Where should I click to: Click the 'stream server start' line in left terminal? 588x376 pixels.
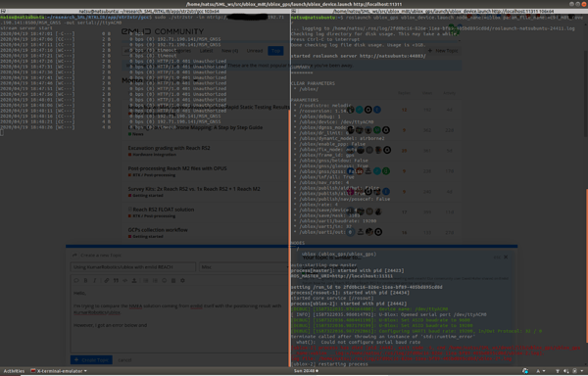pyautogui.click(x=26, y=28)
